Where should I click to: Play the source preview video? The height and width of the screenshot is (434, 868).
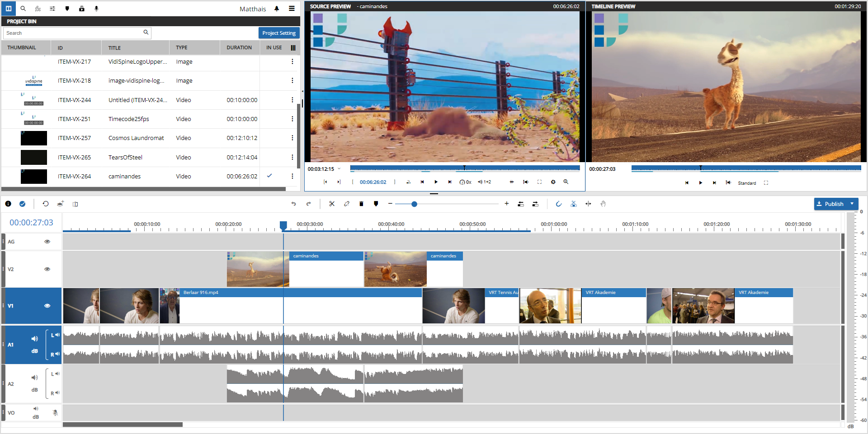(436, 182)
